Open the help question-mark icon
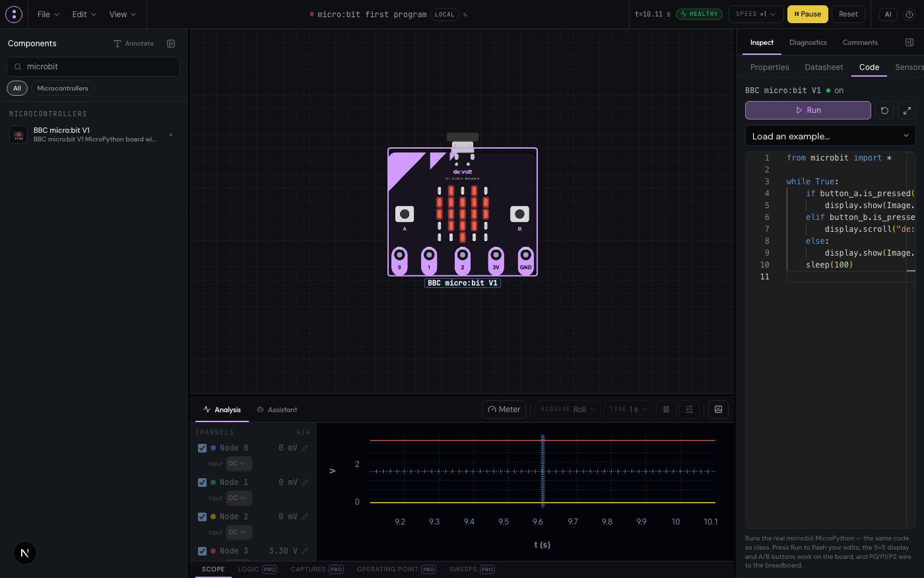924x578 pixels. (x=909, y=14)
